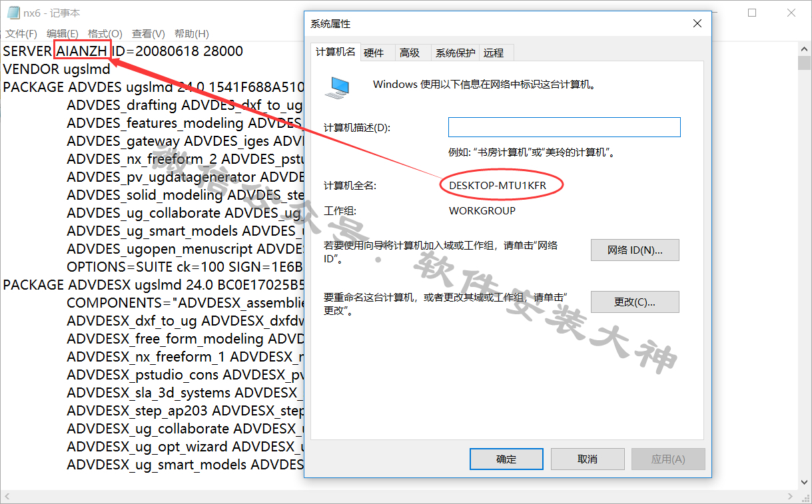The image size is (812, 504).
Task: Click the OPTIONS=SUITE line
Action: [x=185, y=267]
